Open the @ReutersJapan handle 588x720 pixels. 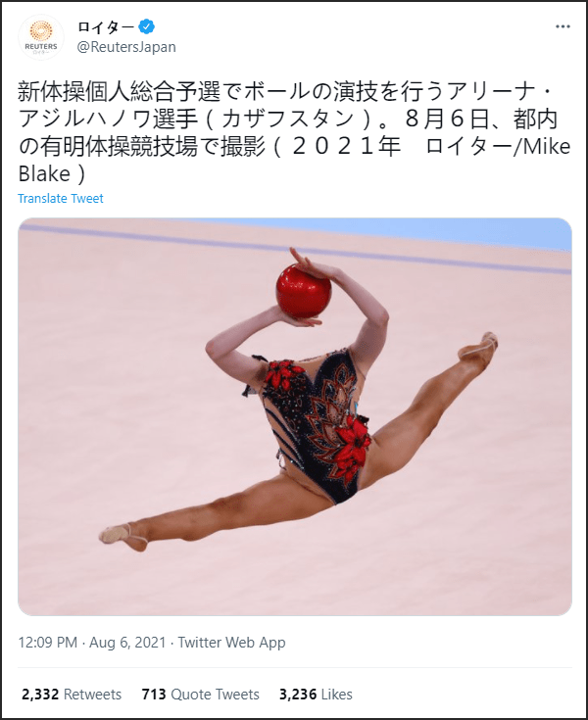click(x=126, y=47)
